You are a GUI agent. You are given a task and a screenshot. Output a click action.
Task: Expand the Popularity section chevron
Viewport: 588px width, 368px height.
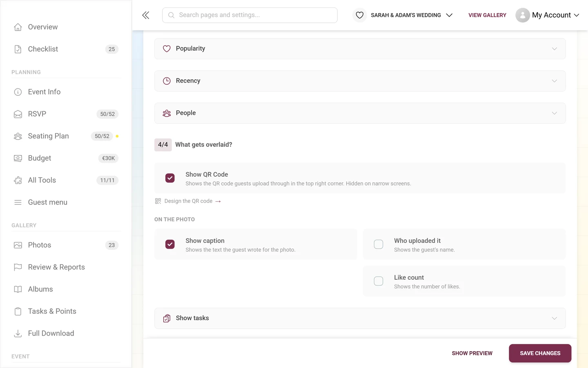tap(555, 49)
